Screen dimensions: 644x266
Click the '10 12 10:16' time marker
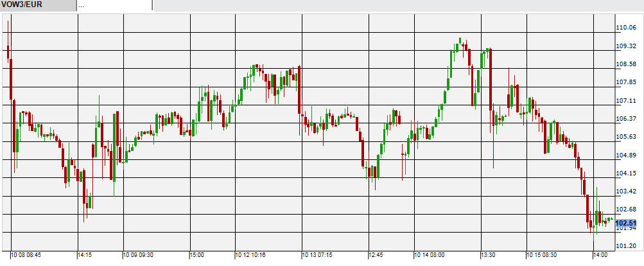pos(251,255)
